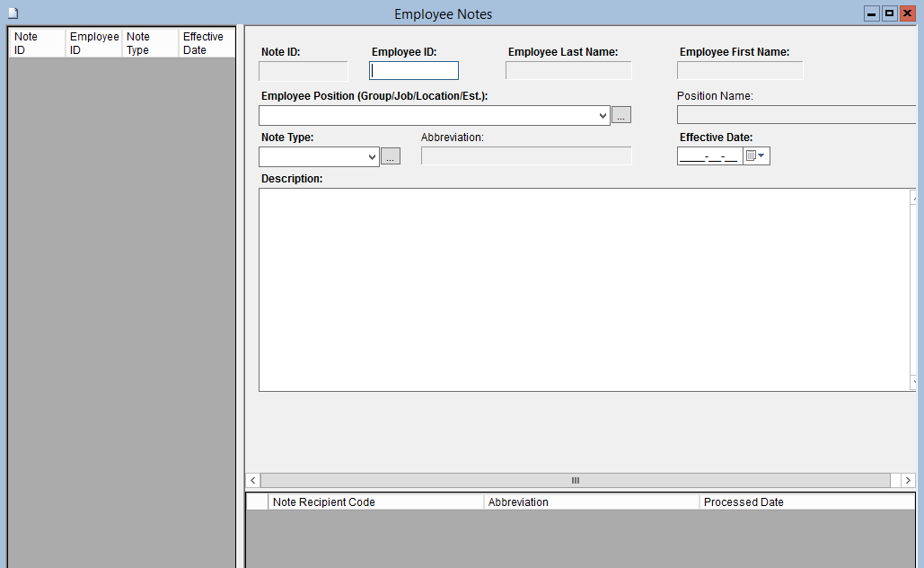Image resolution: width=924 pixels, height=568 pixels.
Task: Click the Abbreviation column header in bottom grid
Action: (591, 502)
